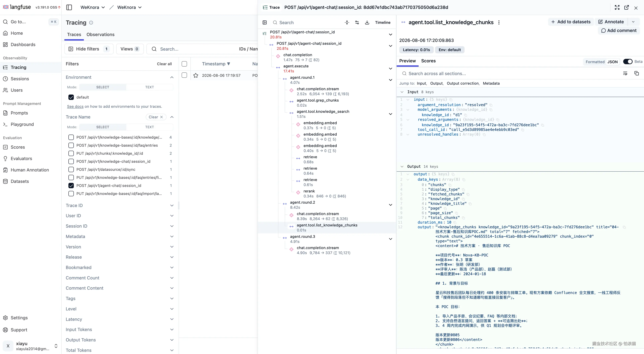The height and width of the screenshot is (354, 644).
Task: Switch Trace Name mode to TEXT
Action: pos(149,127)
